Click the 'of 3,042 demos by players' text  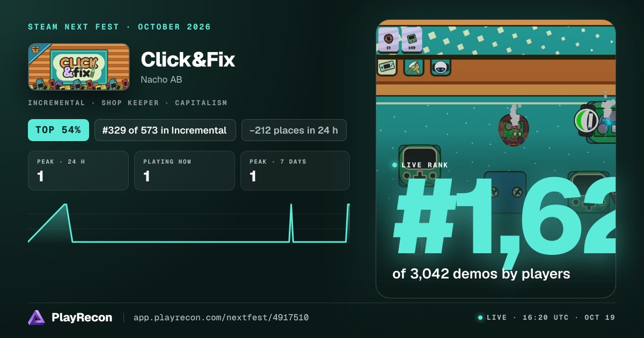pyautogui.click(x=481, y=274)
